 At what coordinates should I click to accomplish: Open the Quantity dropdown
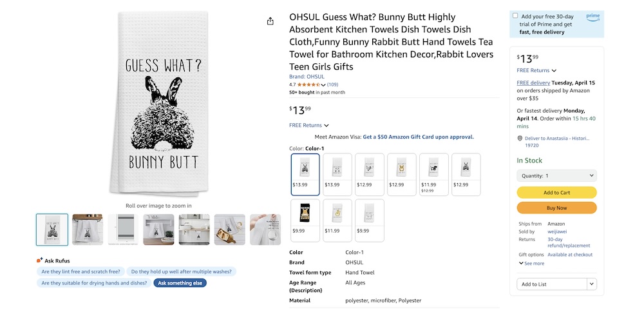tap(556, 175)
